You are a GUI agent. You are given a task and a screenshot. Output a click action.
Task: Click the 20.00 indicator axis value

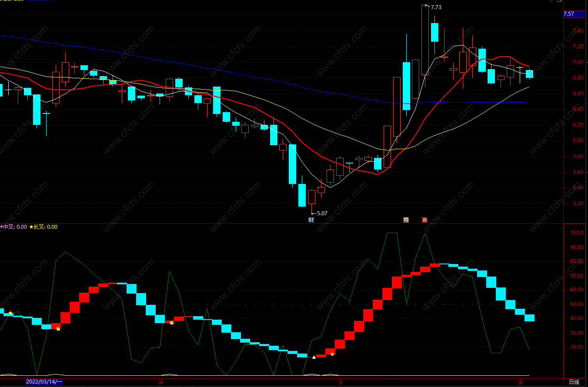click(x=576, y=347)
